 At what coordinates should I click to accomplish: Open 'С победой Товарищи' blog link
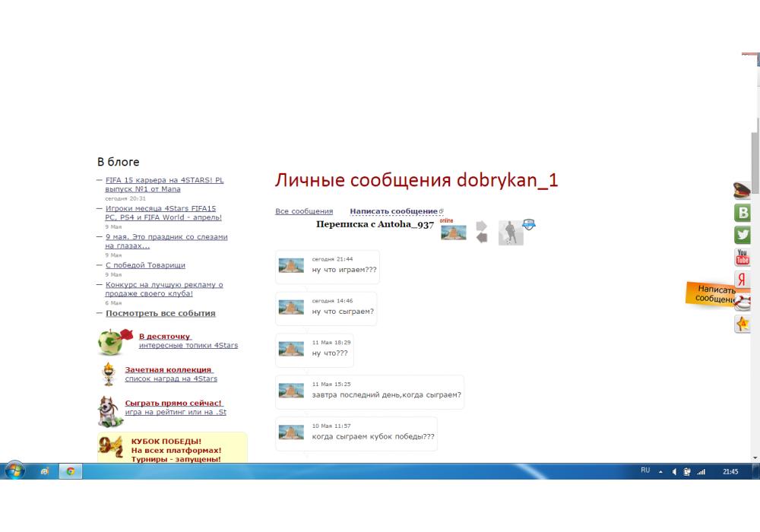click(x=145, y=265)
